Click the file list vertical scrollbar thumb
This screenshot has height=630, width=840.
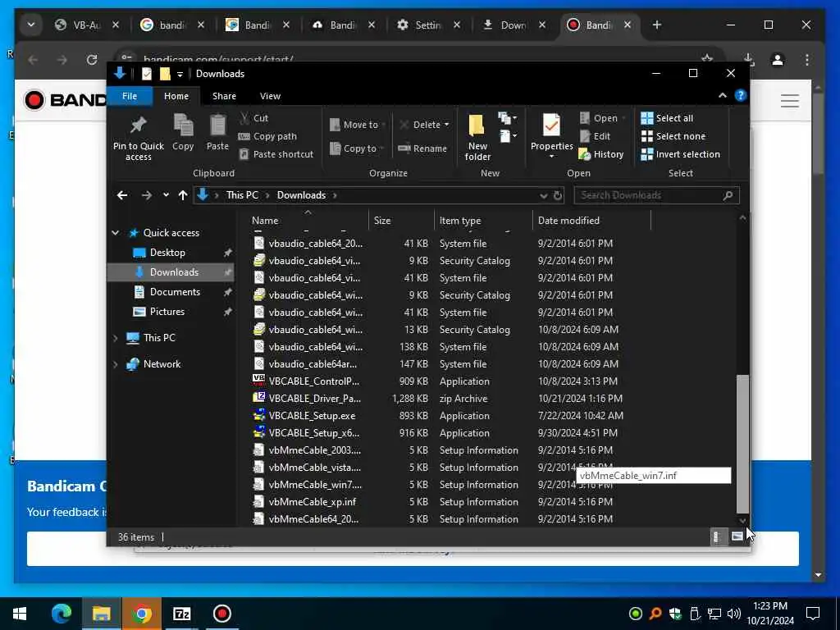pyautogui.click(x=742, y=444)
